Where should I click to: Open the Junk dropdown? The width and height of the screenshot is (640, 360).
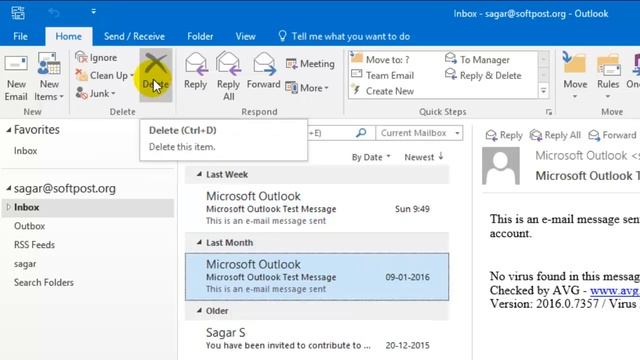pos(96,93)
